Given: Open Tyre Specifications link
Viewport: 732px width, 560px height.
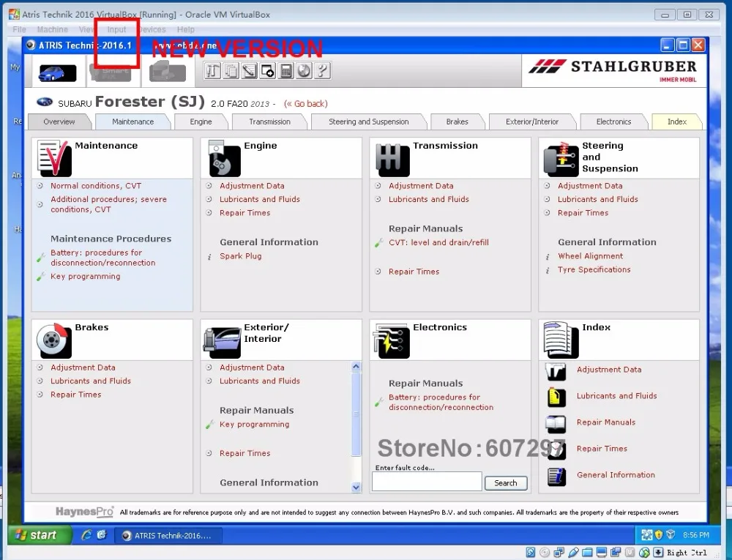Looking at the screenshot, I should pos(594,269).
